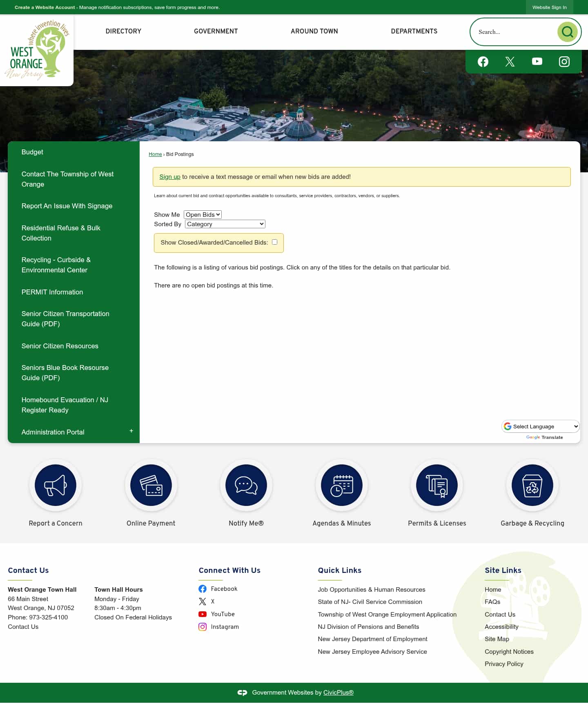Click the Report a Concern megaphone icon
588x704 pixels.
click(56, 485)
